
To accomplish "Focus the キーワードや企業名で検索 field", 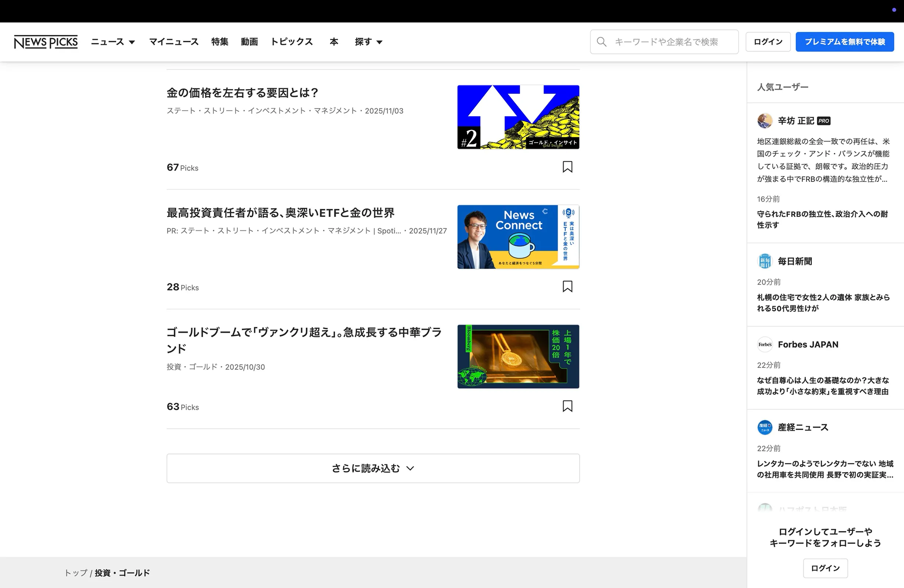I will click(664, 42).
